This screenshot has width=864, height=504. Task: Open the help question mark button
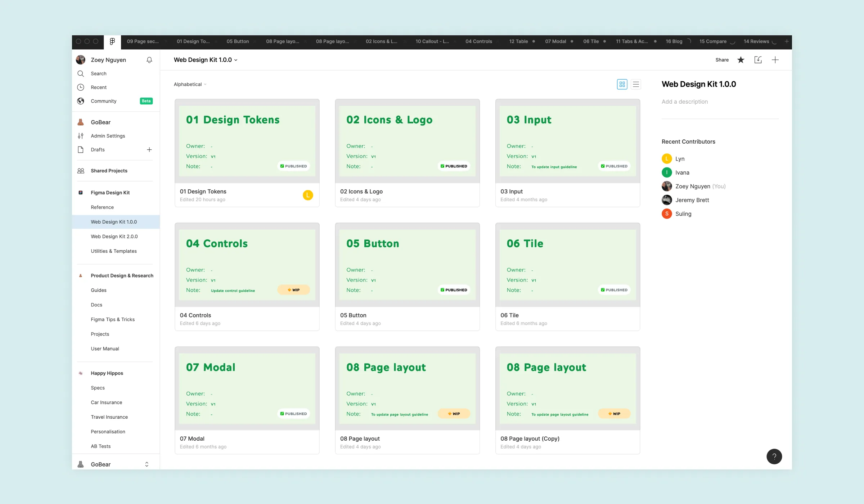(x=774, y=456)
